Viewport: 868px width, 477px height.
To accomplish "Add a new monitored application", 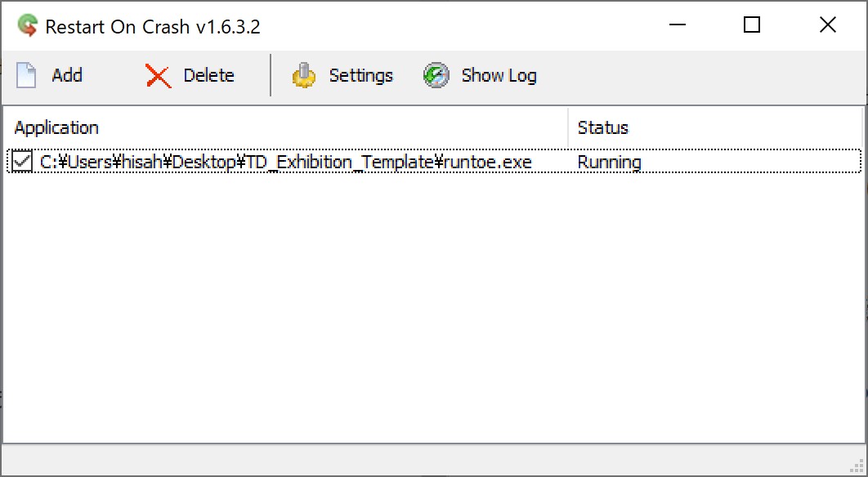I will (51, 75).
